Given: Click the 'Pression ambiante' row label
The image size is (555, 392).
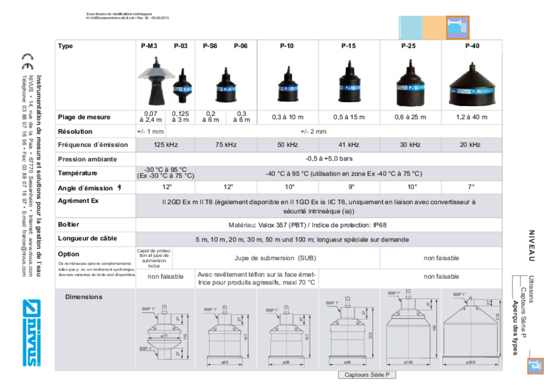Looking at the screenshot, I should [87, 159].
